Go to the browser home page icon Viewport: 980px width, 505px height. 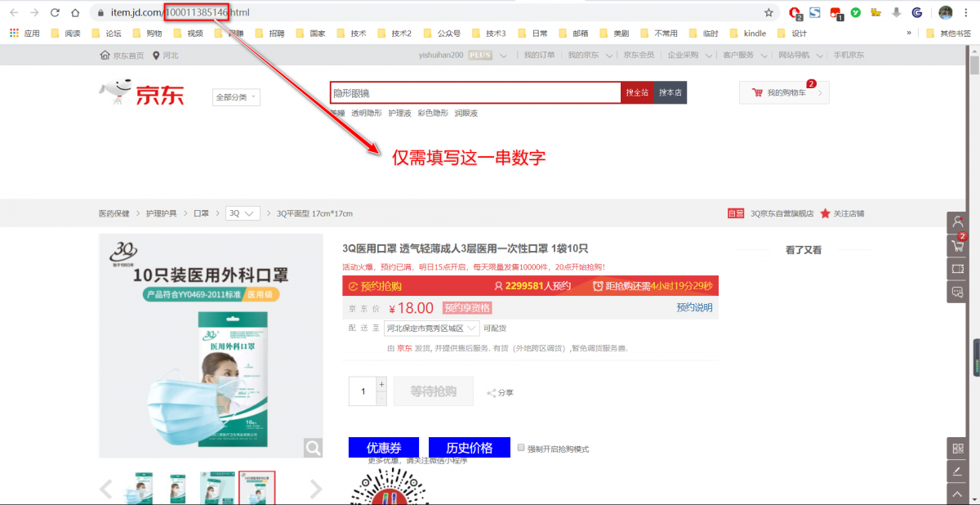click(x=75, y=12)
